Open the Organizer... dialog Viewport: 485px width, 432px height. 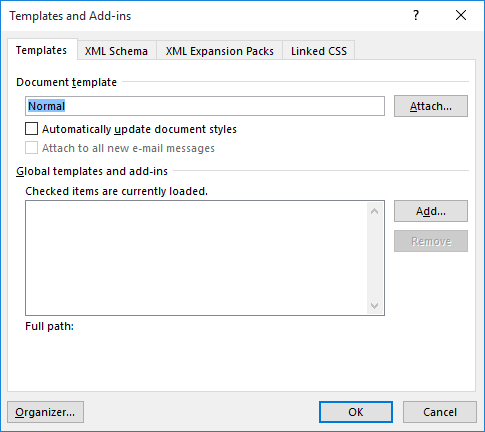[45, 412]
